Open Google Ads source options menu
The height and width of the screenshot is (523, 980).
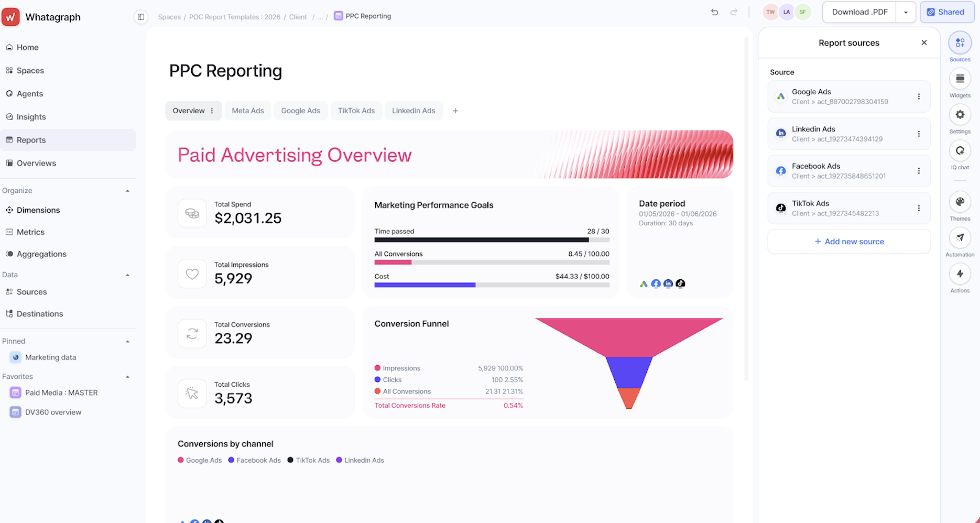[x=919, y=96]
